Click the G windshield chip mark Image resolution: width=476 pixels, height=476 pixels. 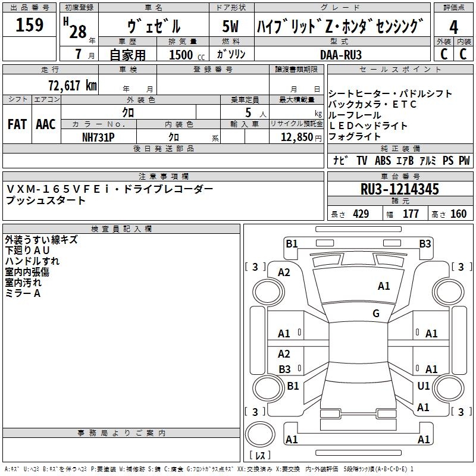[376, 314]
